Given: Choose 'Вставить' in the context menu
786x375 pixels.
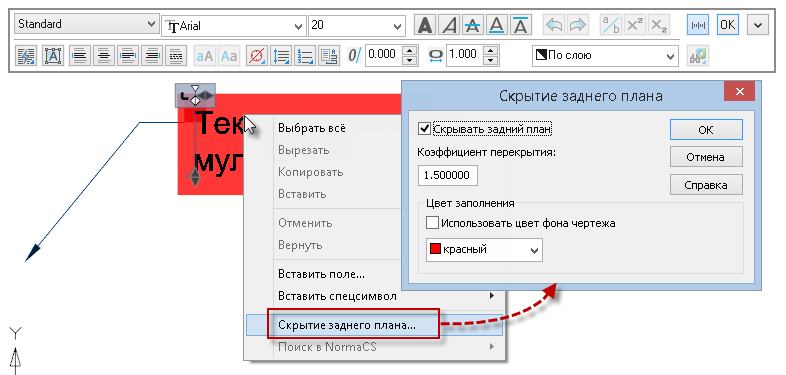Looking at the screenshot, I should [302, 194].
